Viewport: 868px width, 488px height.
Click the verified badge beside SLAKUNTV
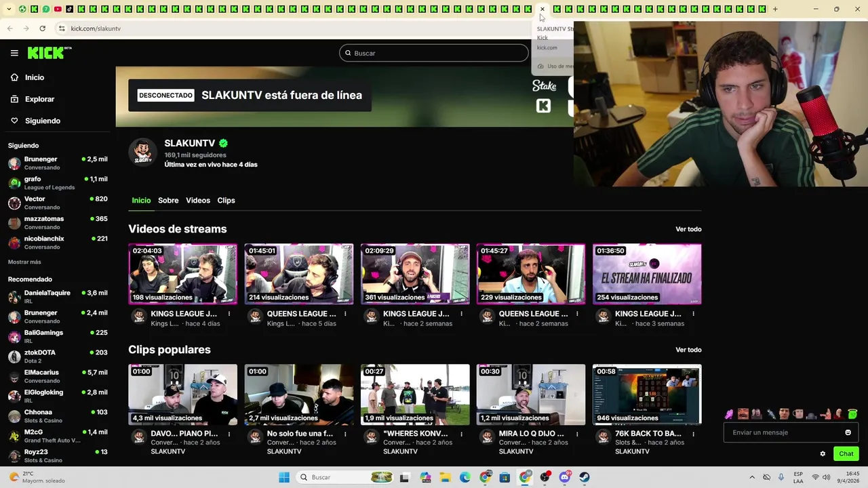coord(223,143)
